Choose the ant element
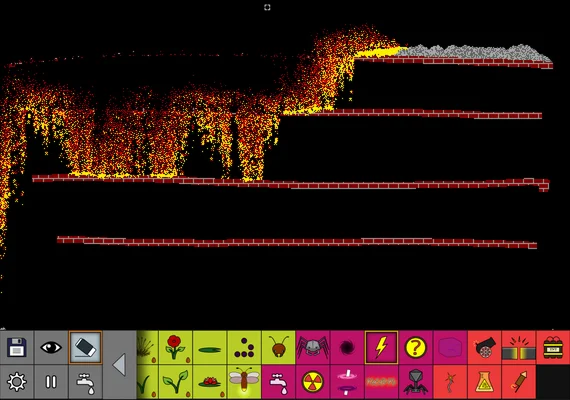Image resolution: width=570 pixels, height=400 pixels. [x=278, y=347]
